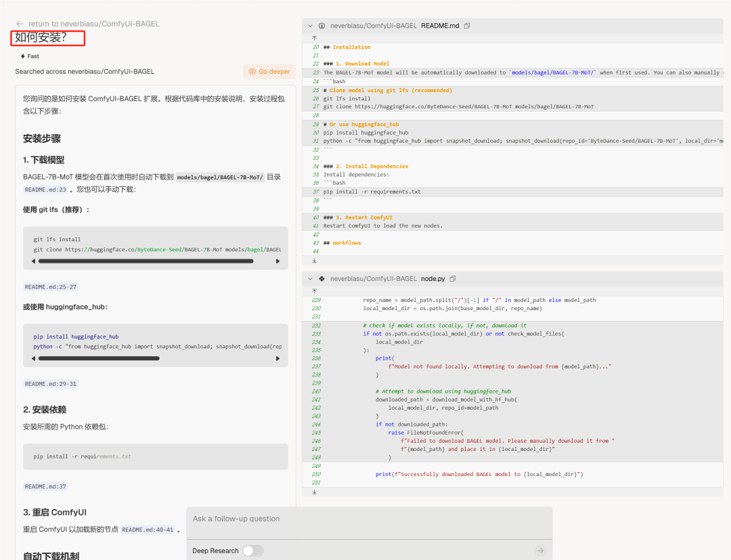Collapse the node.py file panel chevron
The width and height of the screenshot is (731, 560).
pos(311,279)
